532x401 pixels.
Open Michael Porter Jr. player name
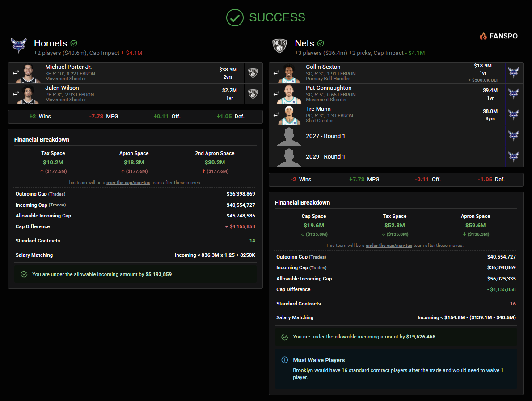tap(68, 67)
